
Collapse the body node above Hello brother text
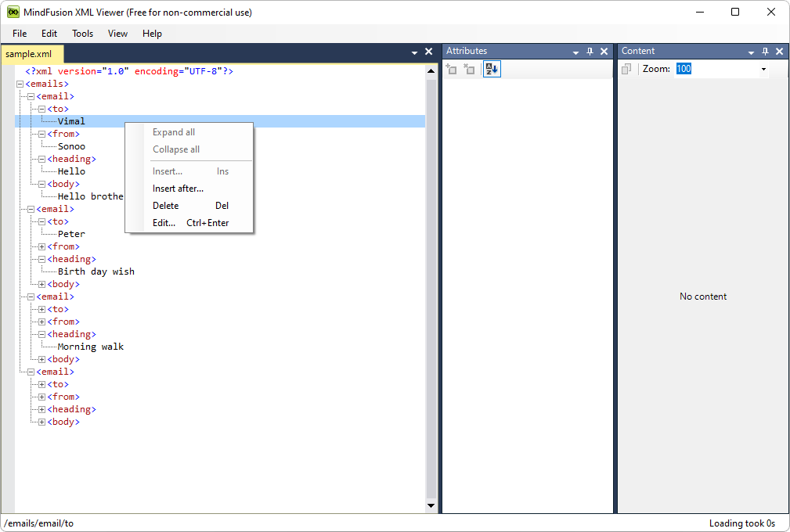click(x=41, y=184)
